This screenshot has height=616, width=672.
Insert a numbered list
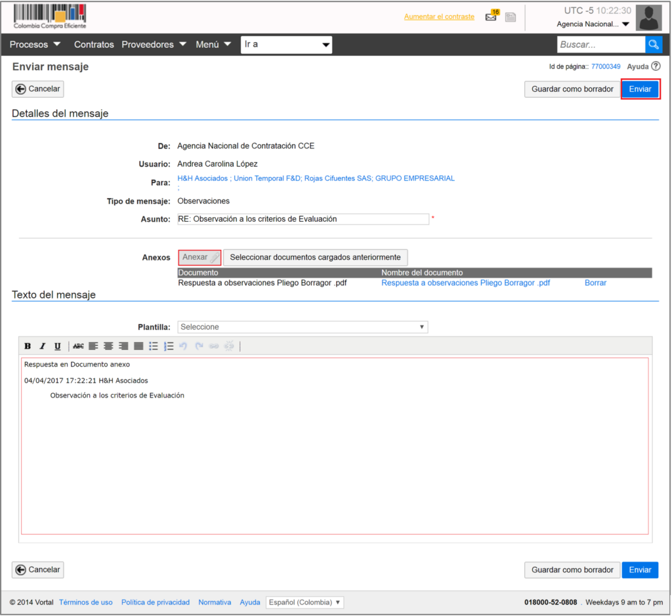[168, 346]
